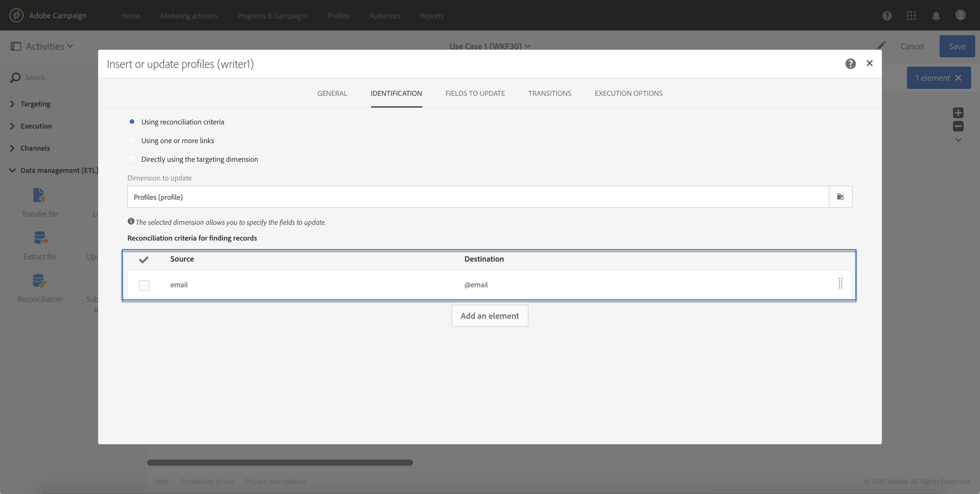Click the email source cell
The width and height of the screenshot is (980, 494).
click(179, 285)
